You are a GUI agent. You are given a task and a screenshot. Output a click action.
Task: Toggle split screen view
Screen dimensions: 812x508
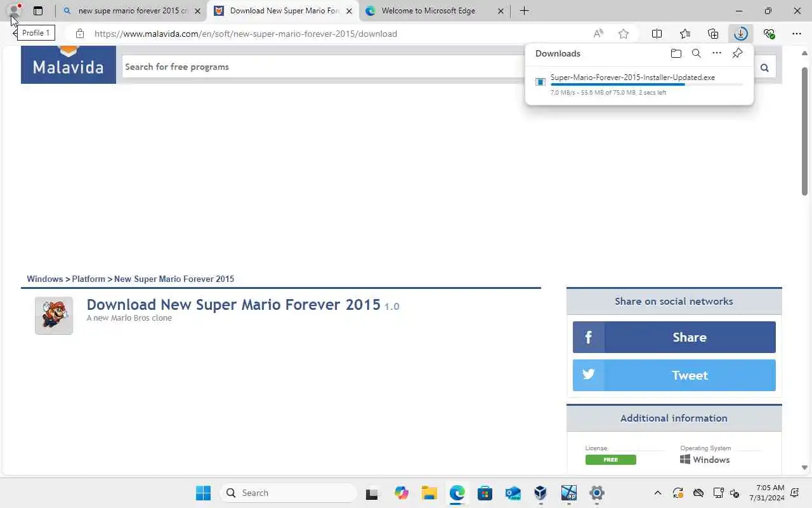(x=657, y=34)
